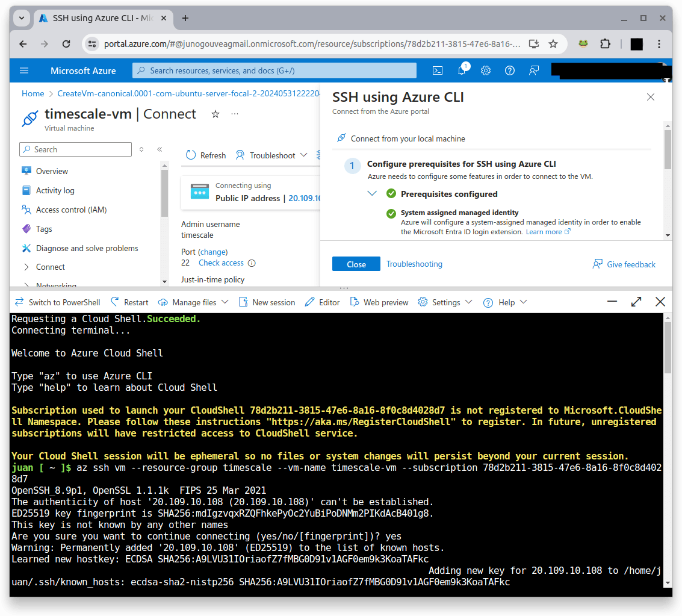Open Azure portal settings gear

pyautogui.click(x=486, y=70)
